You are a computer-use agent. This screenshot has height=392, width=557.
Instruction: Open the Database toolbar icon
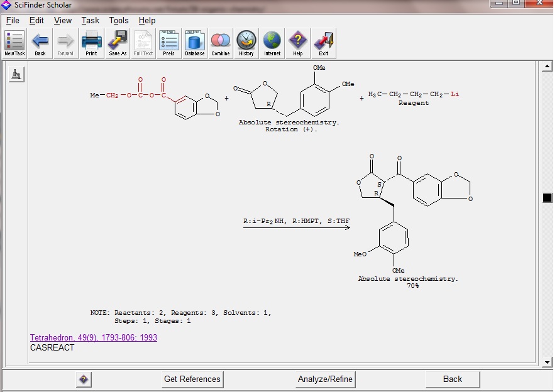point(194,43)
